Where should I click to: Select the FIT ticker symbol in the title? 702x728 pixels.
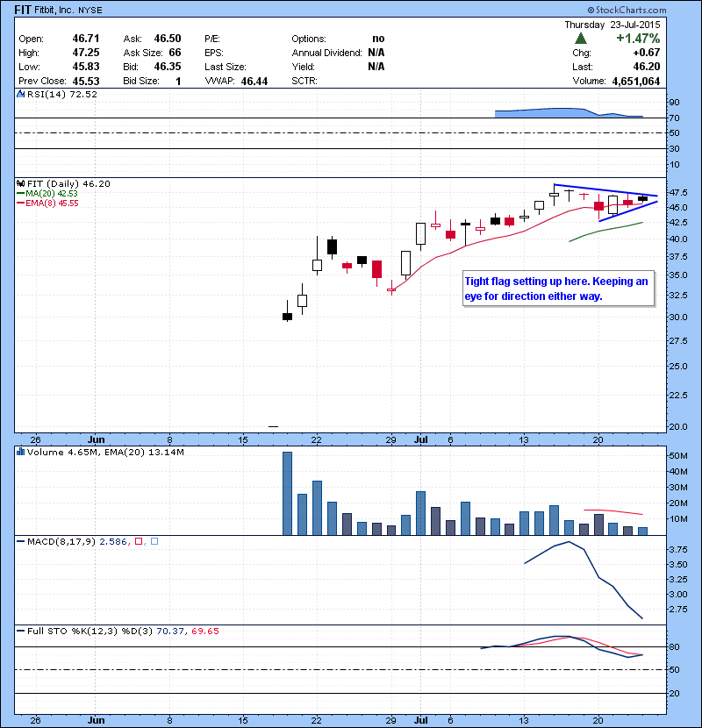[23, 10]
